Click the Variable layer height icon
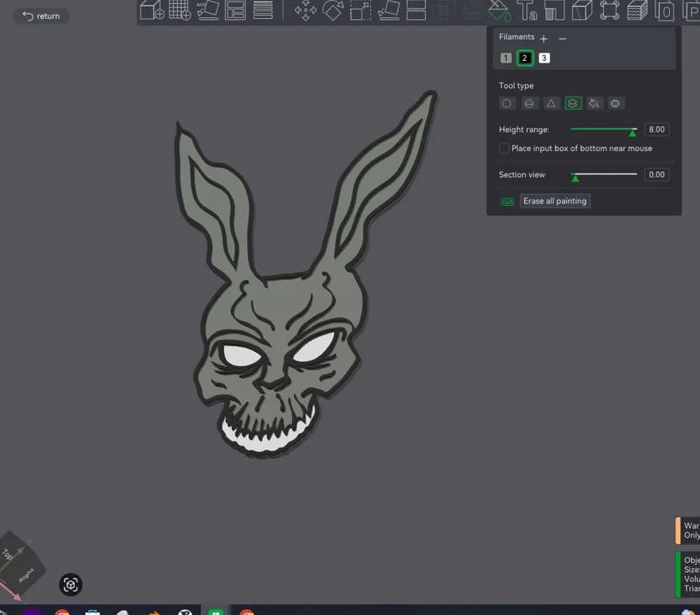 pyautogui.click(x=637, y=10)
